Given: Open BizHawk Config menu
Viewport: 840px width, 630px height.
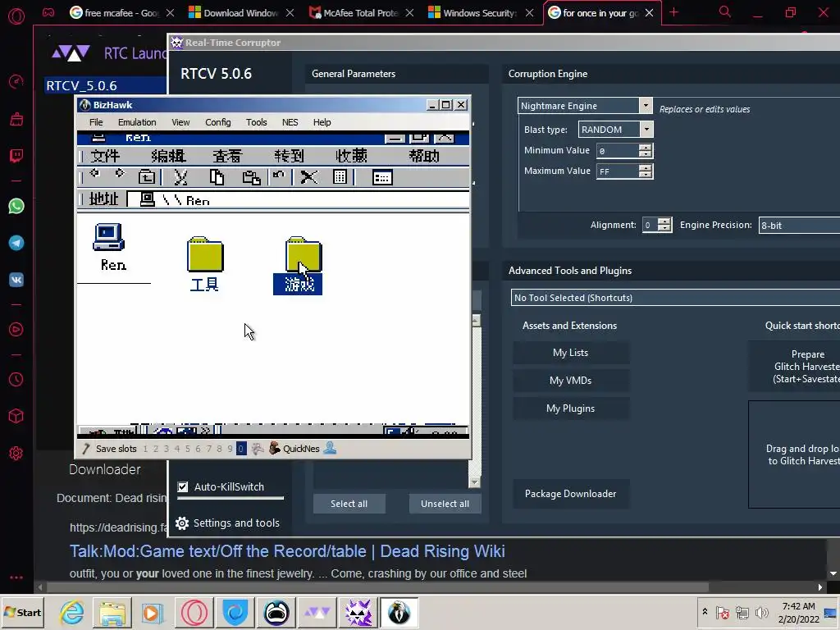Looking at the screenshot, I should pyautogui.click(x=218, y=122).
